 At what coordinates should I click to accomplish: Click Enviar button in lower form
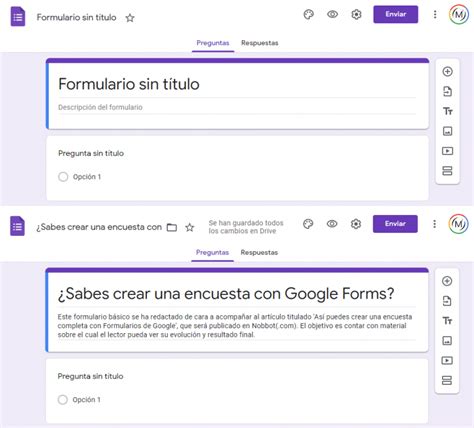395,224
